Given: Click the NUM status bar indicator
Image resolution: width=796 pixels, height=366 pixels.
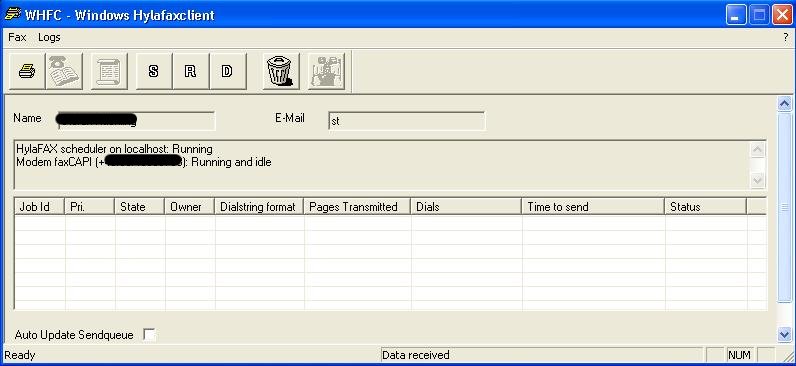Looking at the screenshot, I should [x=740, y=355].
